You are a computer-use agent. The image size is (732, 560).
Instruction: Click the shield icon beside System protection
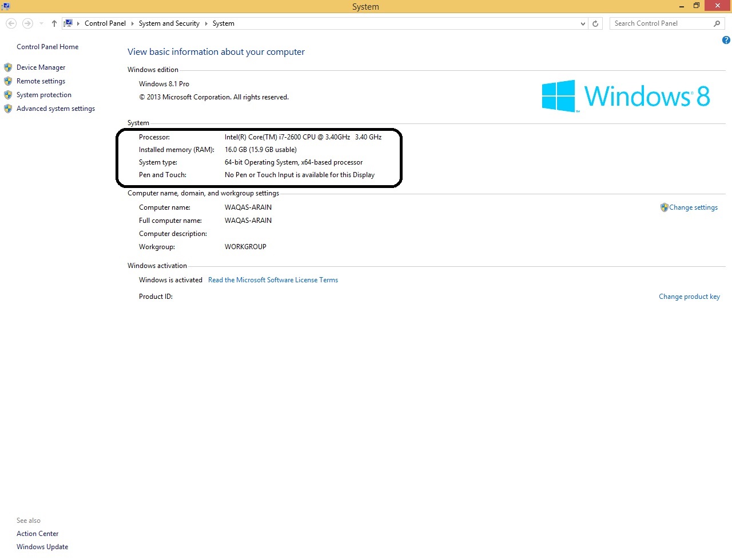[x=8, y=95]
